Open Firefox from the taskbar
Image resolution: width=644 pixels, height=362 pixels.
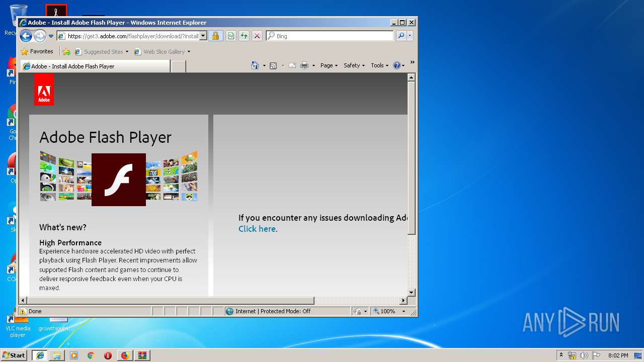point(125,355)
